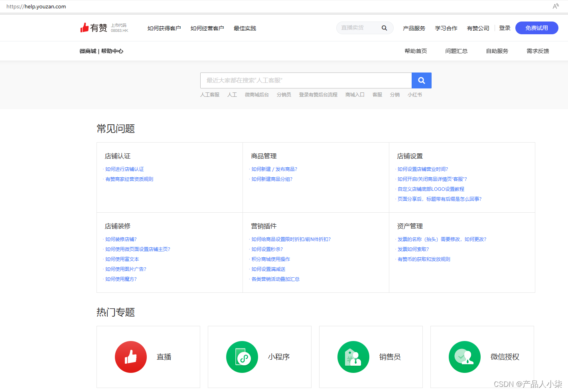Click the 登录 link
This screenshot has width=568, height=392.
pyautogui.click(x=505, y=28)
